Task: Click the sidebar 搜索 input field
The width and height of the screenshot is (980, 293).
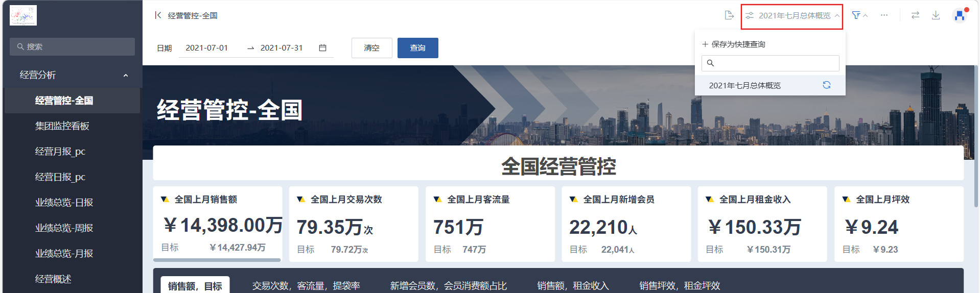Action: click(x=72, y=47)
